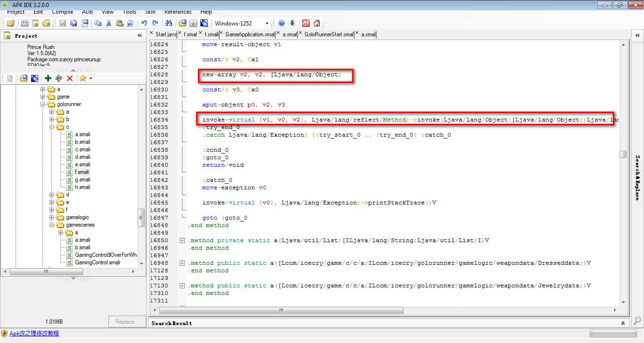Click code line 'return-void' in editor

pos(223,165)
